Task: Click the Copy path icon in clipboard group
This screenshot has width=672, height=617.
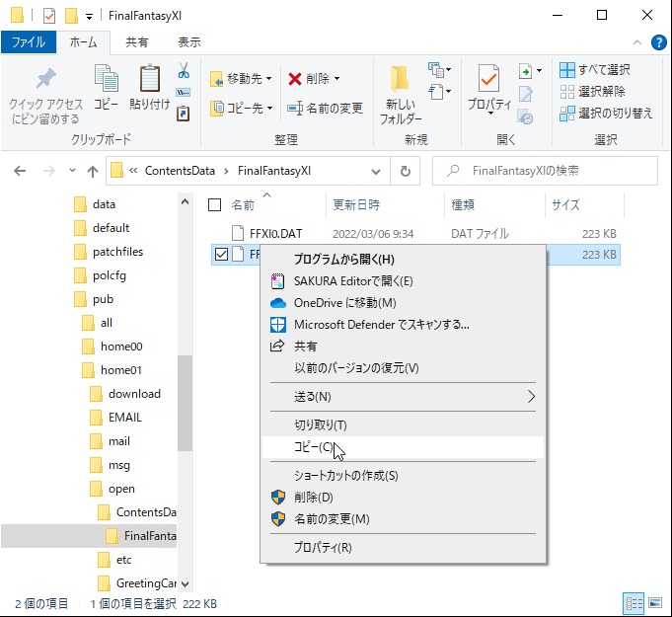Action: pyautogui.click(x=184, y=92)
